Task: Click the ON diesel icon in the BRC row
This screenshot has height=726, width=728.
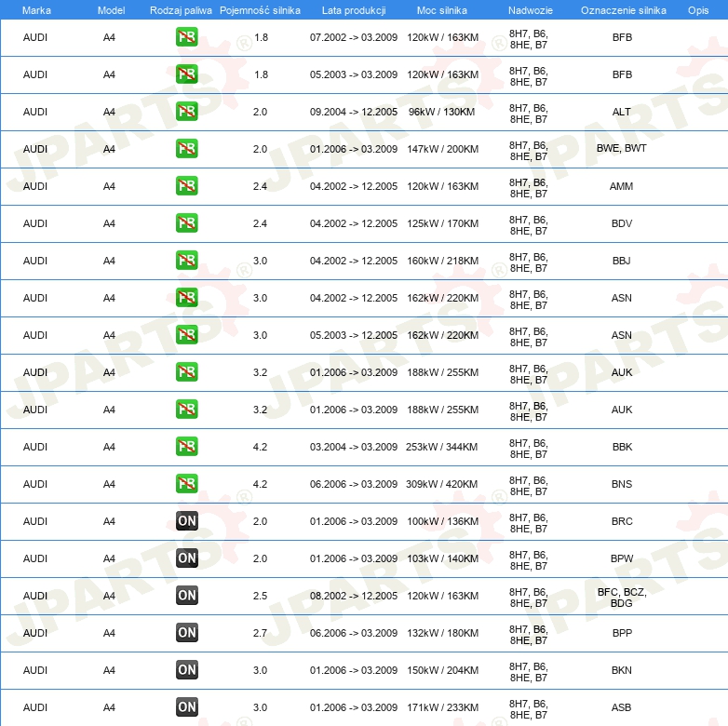Action: click(x=186, y=521)
